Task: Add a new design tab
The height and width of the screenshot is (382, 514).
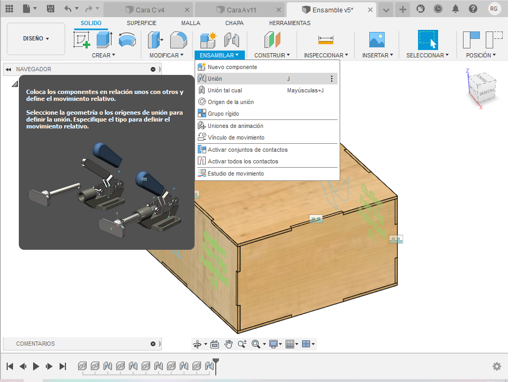Action: coord(403,9)
